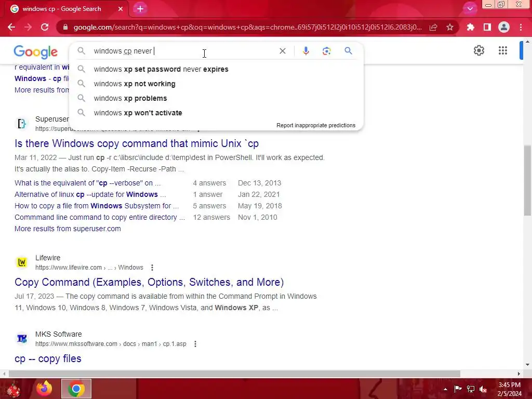Image resolution: width=532 pixels, height=399 pixels.
Task: Launch Firefox from the taskbar
Action: pos(44,389)
